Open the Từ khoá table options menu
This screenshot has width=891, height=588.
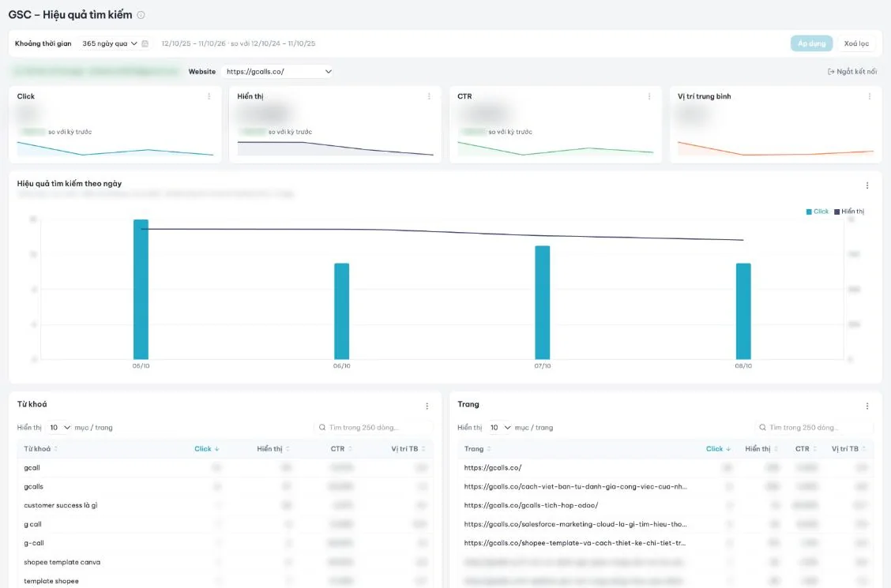click(x=427, y=406)
